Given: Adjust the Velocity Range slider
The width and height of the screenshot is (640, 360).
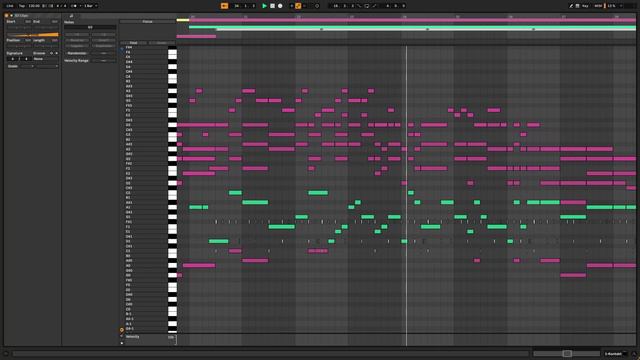Looking at the screenshot, I should (104, 60).
